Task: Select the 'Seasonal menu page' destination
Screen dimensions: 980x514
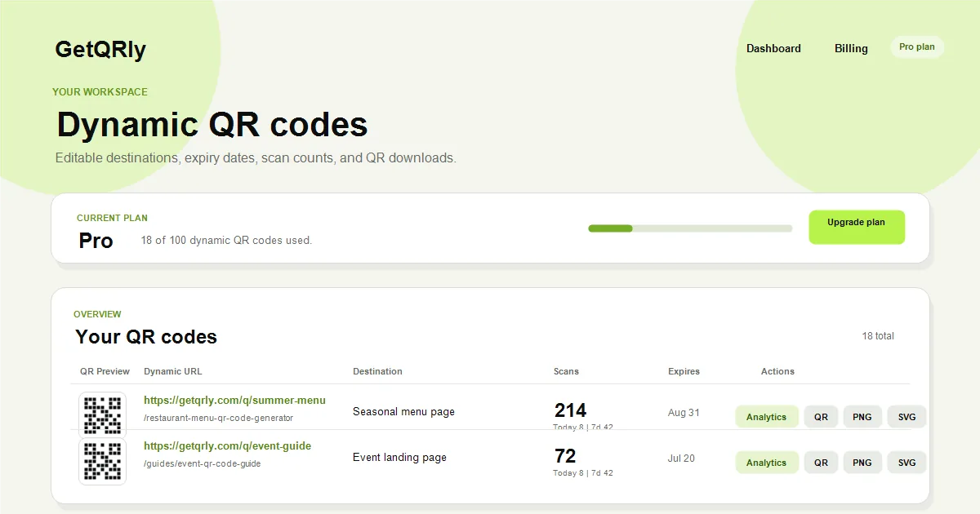Action: [403, 412]
